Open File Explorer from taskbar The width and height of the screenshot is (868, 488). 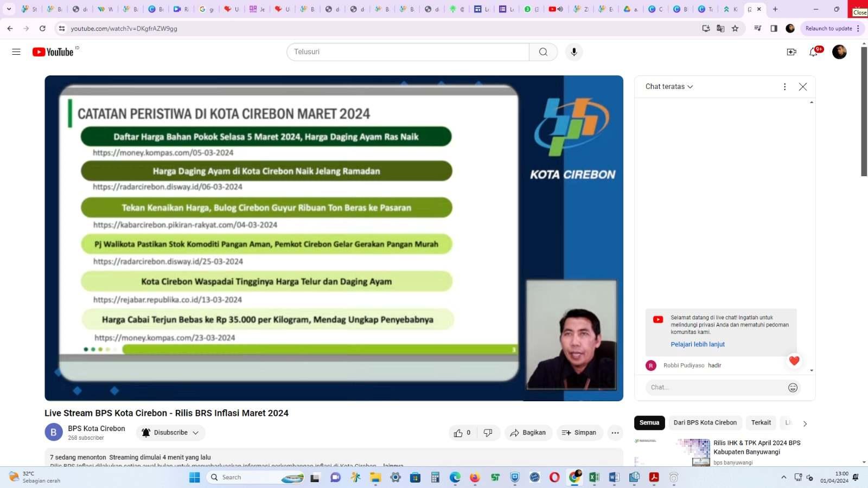pos(375,477)
